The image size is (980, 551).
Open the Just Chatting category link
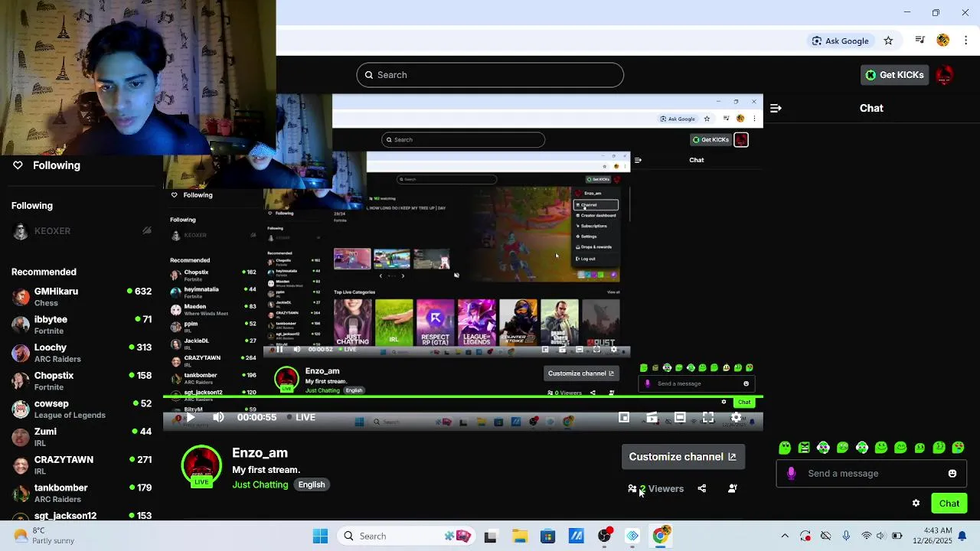pyautogui.click(x=260, y=484)
